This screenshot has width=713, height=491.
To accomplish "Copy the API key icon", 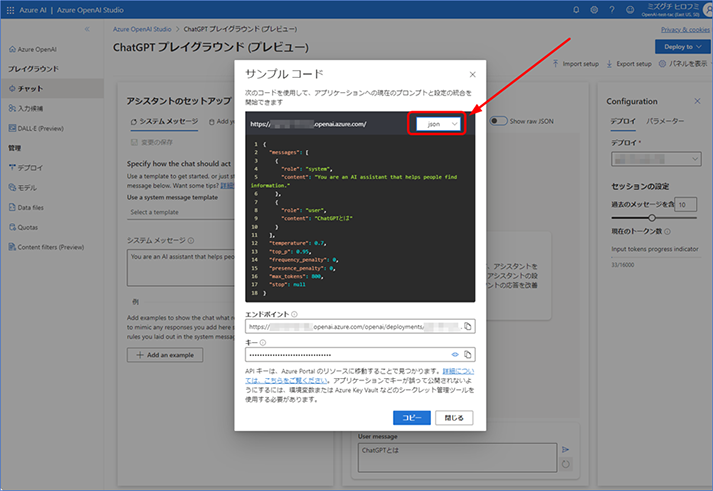I will [467, 355].
